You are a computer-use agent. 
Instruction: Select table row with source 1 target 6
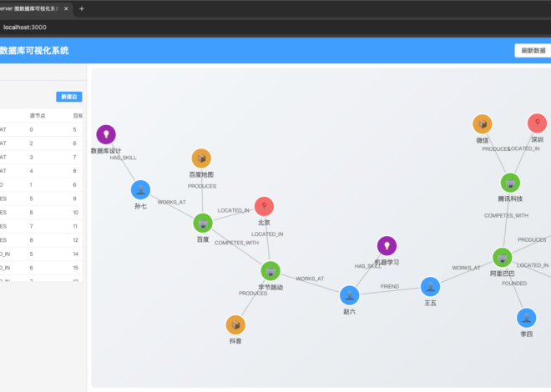coord(41,184)
